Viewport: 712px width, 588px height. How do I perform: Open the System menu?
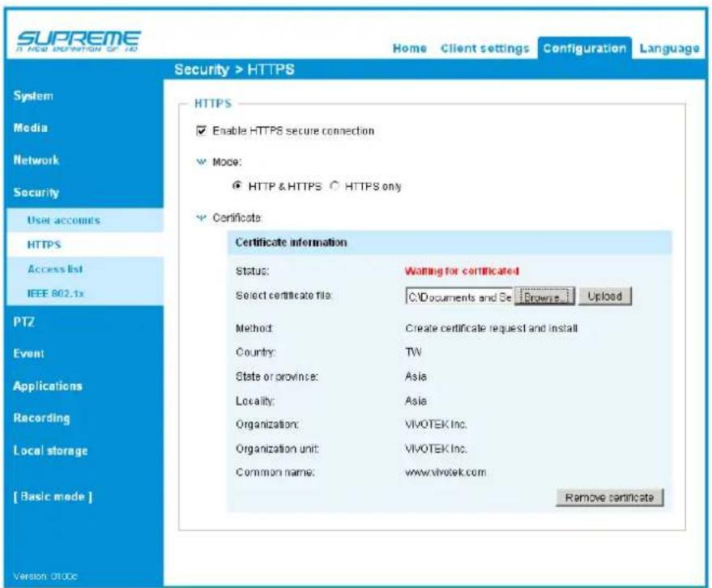pos(33,96)
